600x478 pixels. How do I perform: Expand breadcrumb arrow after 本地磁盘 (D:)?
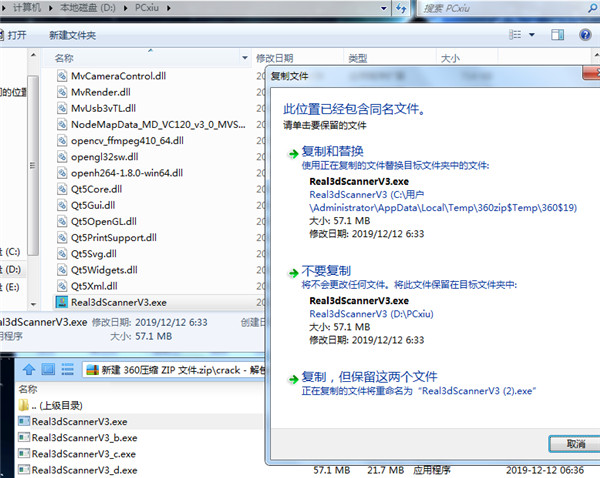pyautogui.click(x=126, y=8)
